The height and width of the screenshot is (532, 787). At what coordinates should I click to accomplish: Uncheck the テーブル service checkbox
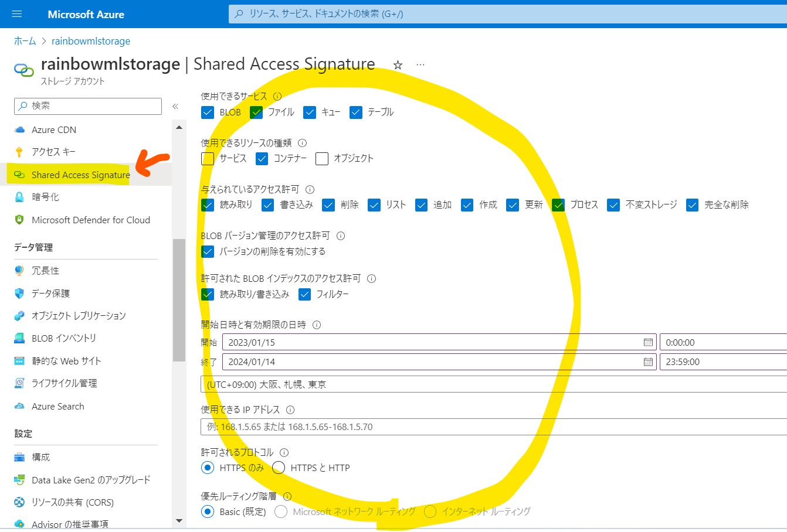click(x=356, y=112)
